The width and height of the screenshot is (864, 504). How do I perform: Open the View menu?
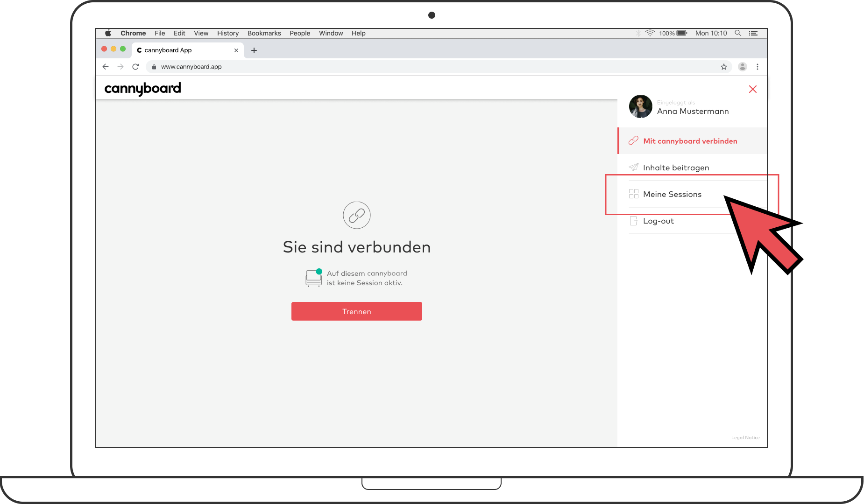201,33
